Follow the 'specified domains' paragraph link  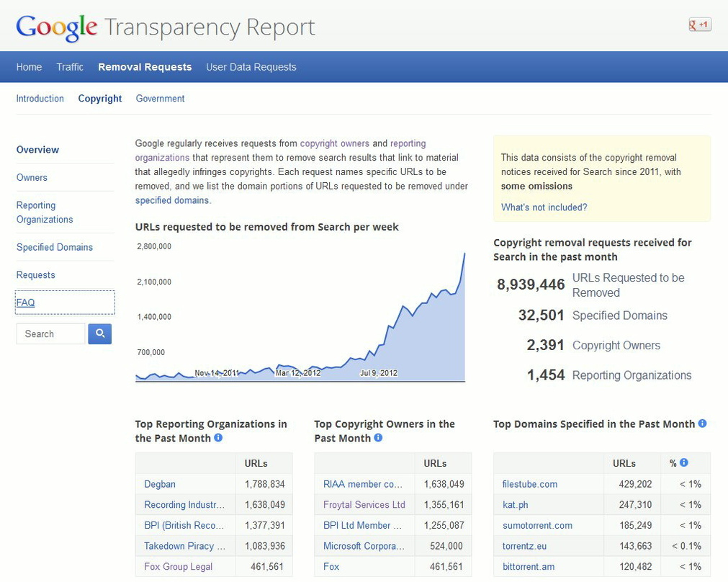point(172,200)
